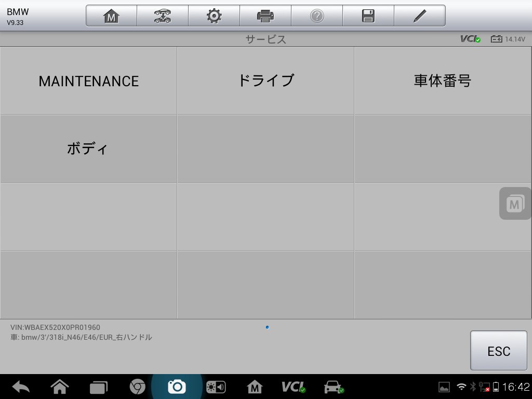Image resolution: width=532 pixels, height=399 pixels.
Task: Select the ボディ tile
Action: coord(88,149)
